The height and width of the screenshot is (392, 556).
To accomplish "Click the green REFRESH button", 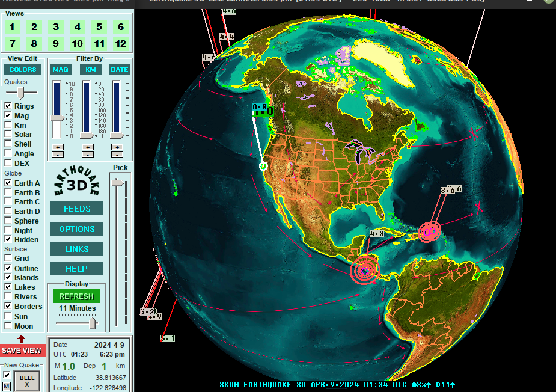I will tap(76, 296).
